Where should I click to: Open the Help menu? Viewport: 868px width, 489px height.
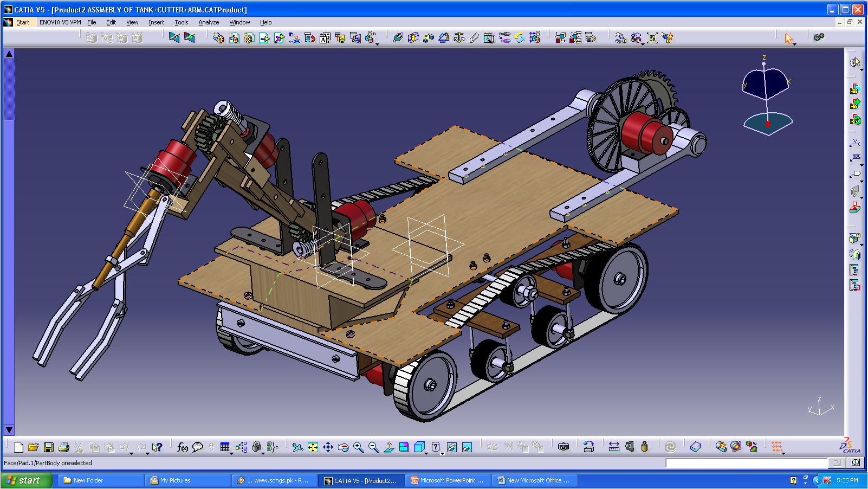265,22
